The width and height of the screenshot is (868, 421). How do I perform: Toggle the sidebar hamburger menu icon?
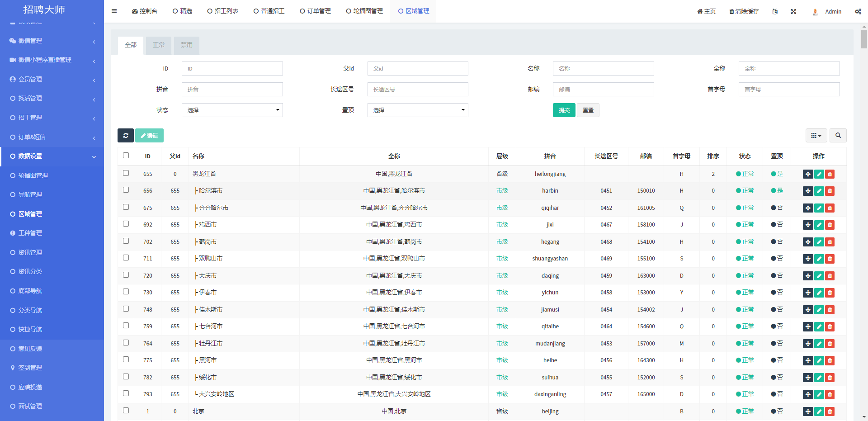(114, 11)
